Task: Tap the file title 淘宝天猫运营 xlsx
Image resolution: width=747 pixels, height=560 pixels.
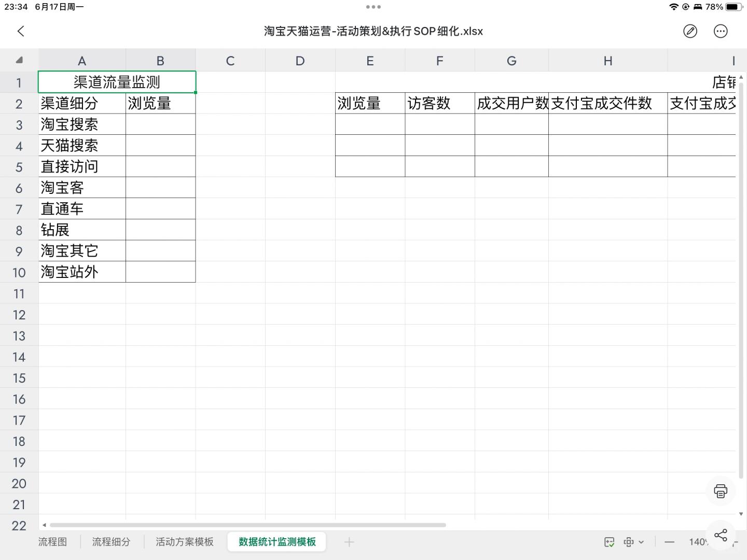Action: pos(374,31)
